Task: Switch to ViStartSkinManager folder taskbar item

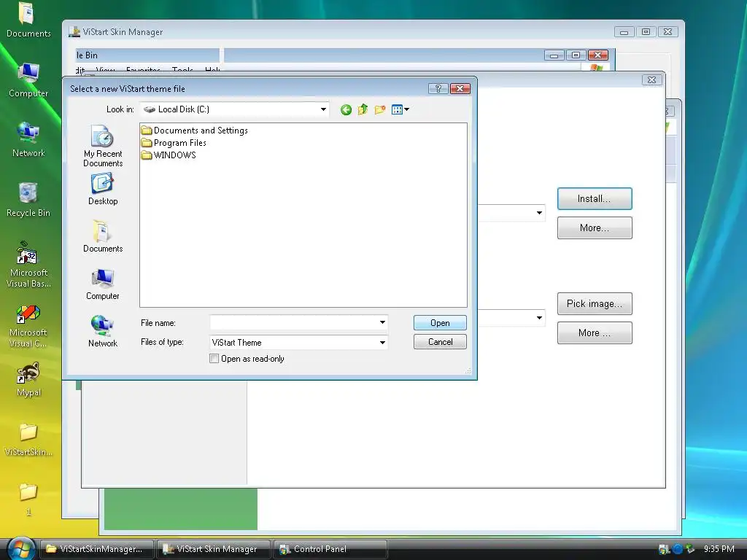Action: click(97, 549)
